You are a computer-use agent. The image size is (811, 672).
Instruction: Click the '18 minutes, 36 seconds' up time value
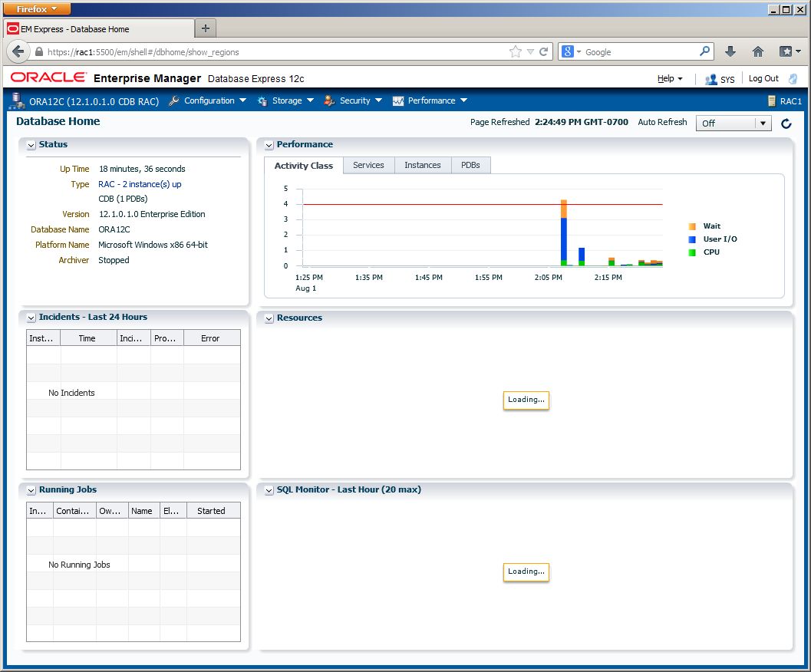142,169
